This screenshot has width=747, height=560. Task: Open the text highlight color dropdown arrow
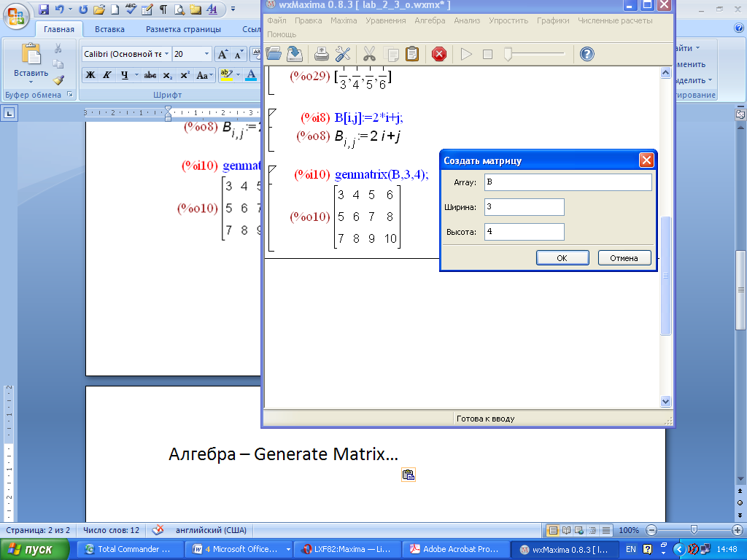pyautogui.click(x=239, y=75)
